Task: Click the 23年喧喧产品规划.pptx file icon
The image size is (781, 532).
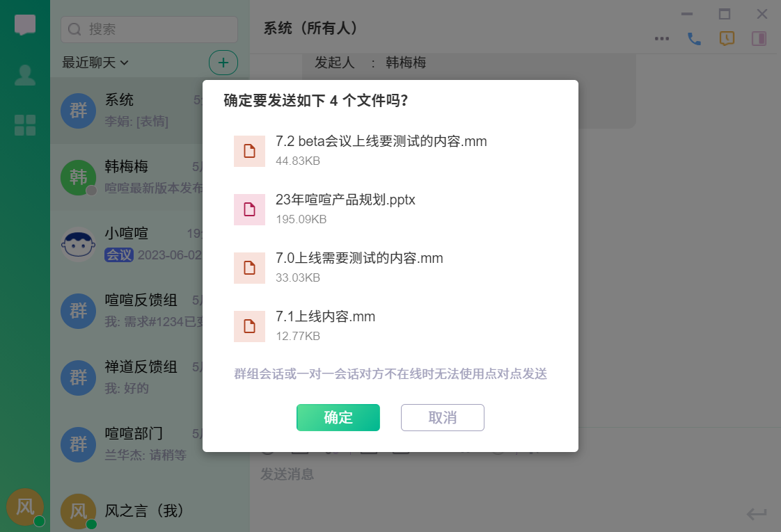Action: (249, 209)
